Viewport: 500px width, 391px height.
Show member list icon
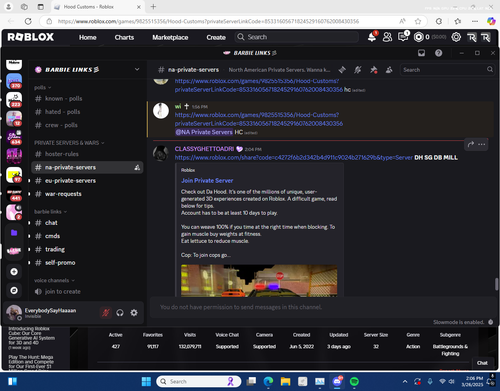(389, 70)
